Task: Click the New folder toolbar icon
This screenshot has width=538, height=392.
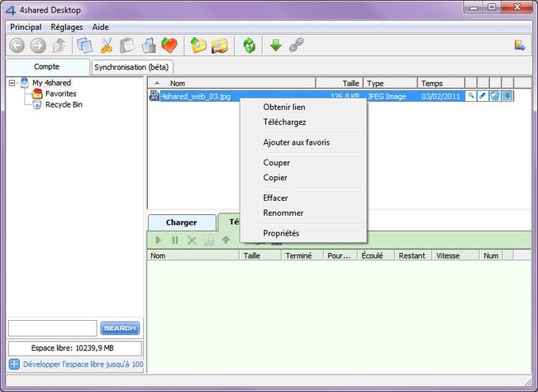Action: point(199,45)
